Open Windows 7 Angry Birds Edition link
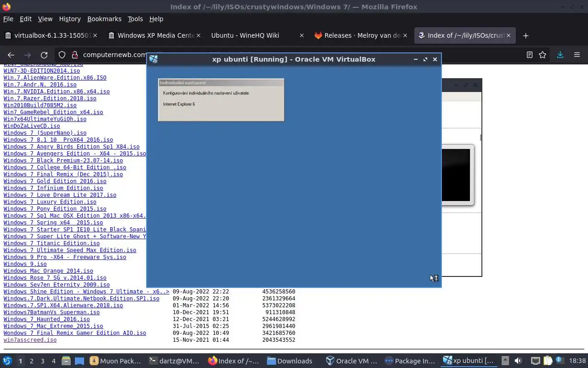588x368 pixels. click(71, 147)
